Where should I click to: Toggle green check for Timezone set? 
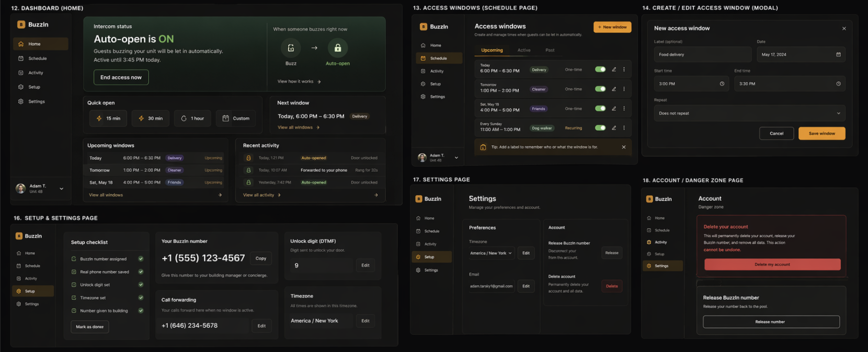click(x=141, y=298)
